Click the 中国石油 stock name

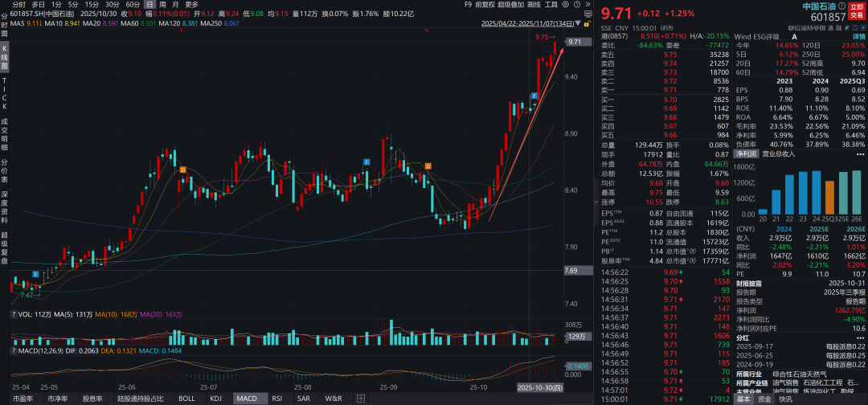[x=819, y=6]
